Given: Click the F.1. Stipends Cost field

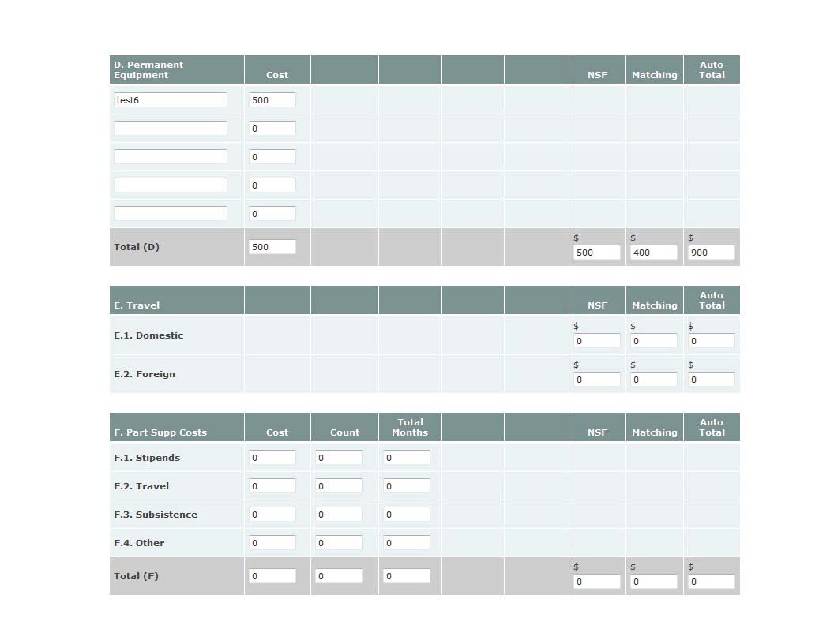Looking at the screenshot, I should point(272,458).
